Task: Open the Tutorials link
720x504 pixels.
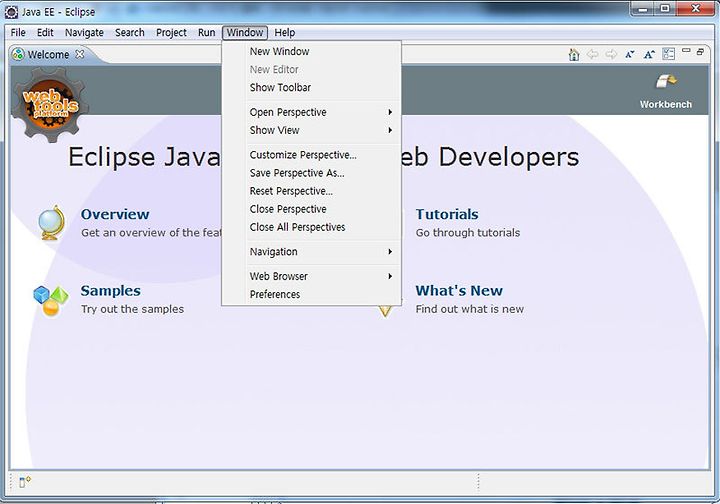Action: [447, 214]
